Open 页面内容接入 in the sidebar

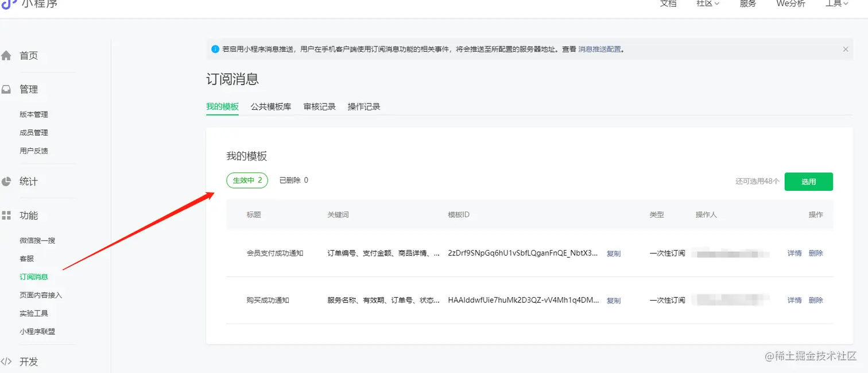pos(41,295)
